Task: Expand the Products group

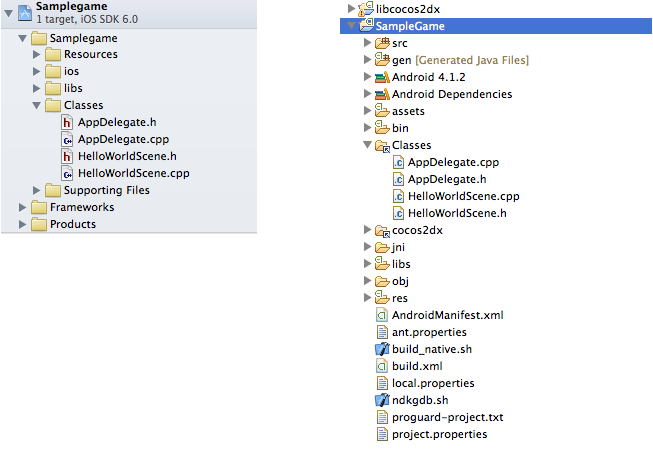Action: coord(22,224)
